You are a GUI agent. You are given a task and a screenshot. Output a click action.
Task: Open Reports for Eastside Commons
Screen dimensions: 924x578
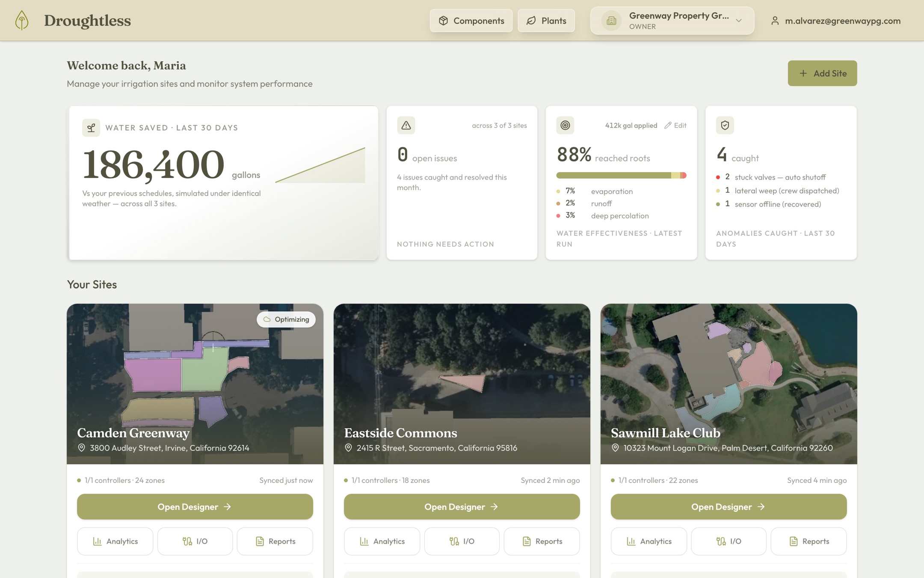point(542,542)
